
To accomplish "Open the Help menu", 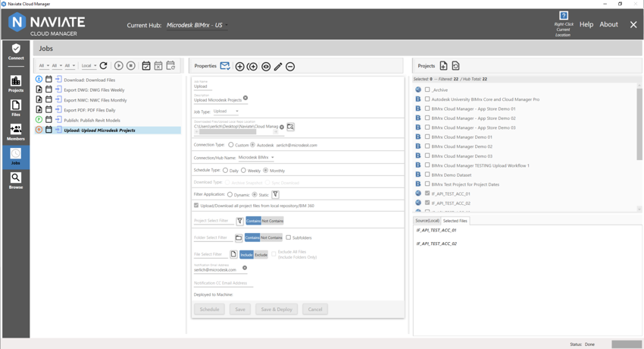I will point(586,25).
